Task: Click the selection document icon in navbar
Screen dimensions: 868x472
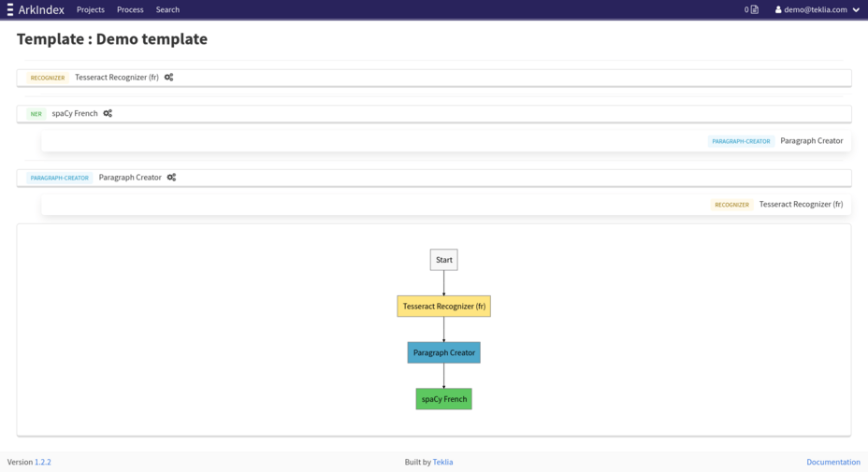Action: pos(754,9)
